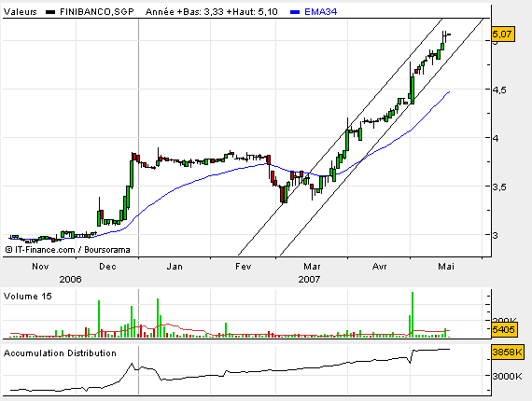Click the Avr month label
532x401 pixels.
(x=379, y=267)
